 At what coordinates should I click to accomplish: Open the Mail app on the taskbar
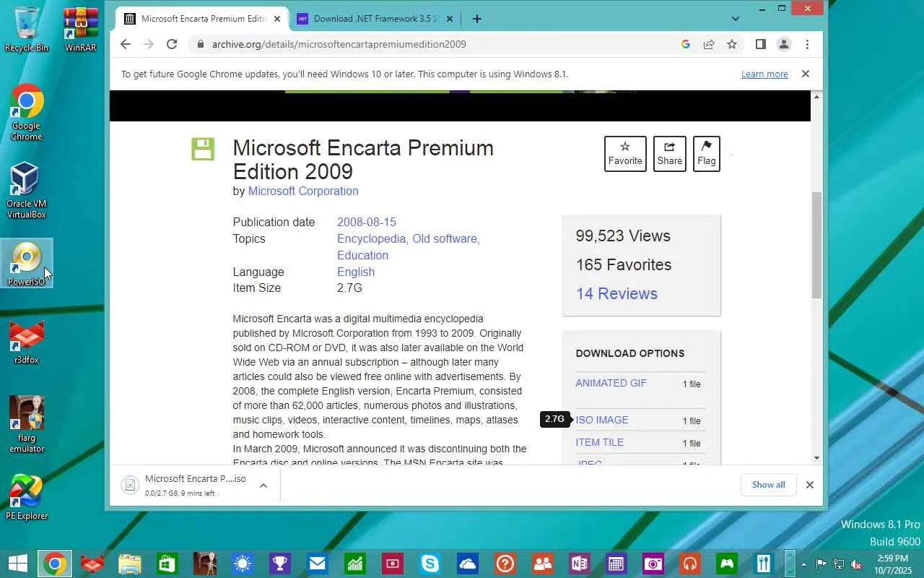coord(318,564)
